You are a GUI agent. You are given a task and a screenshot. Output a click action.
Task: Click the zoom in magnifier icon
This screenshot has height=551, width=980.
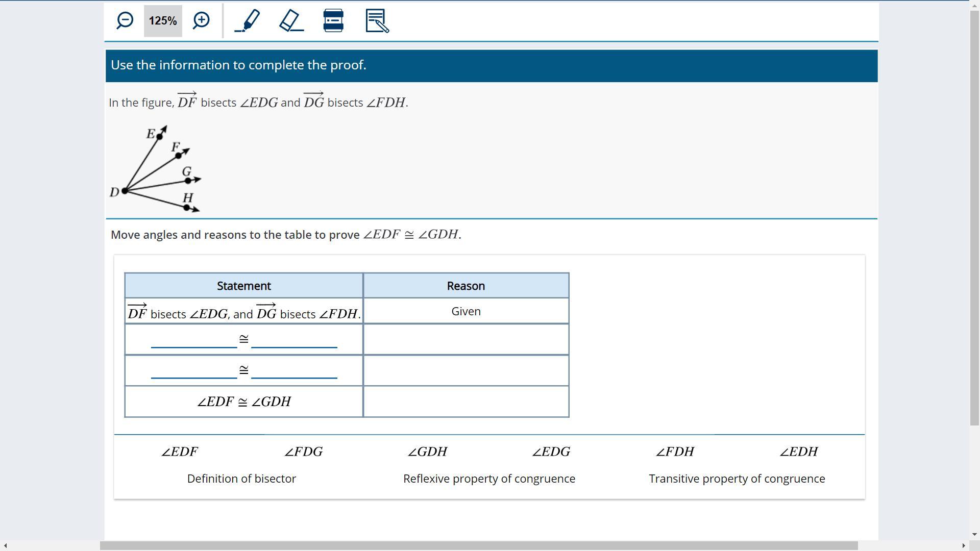pyautogui.click(x=201, y=21)
